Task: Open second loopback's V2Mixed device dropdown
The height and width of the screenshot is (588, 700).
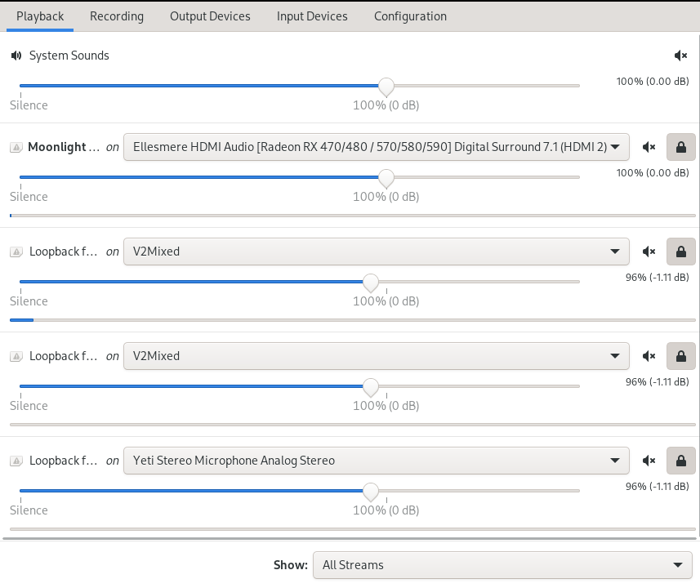Action: click(x=377, y=356)
